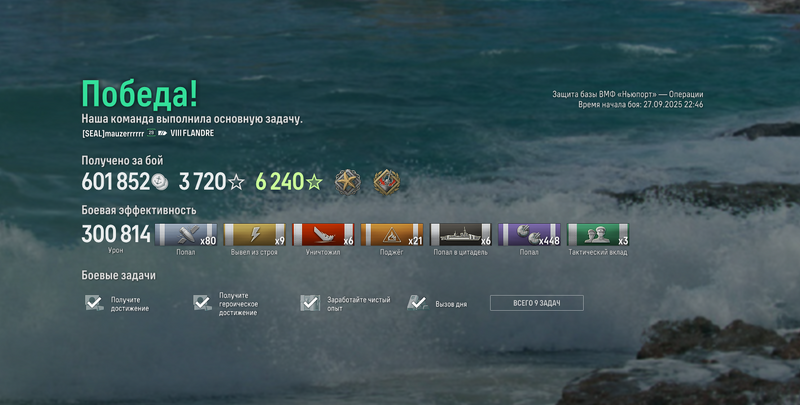
Task: Select the citadel hits x6 ribbon
Action: point(460,235)
